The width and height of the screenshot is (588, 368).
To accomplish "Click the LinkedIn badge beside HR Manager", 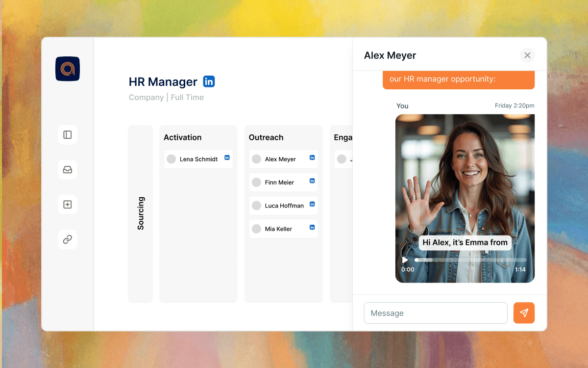I will [209, 82].
